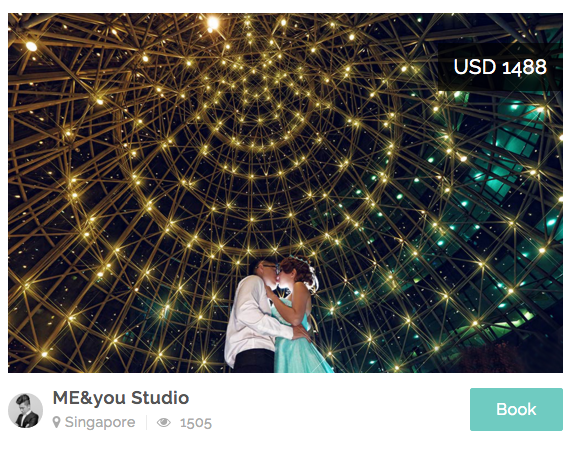Screen dimensions: 573x453
Task: Click the groom's glasses in the photo
Action: (270, 268)
